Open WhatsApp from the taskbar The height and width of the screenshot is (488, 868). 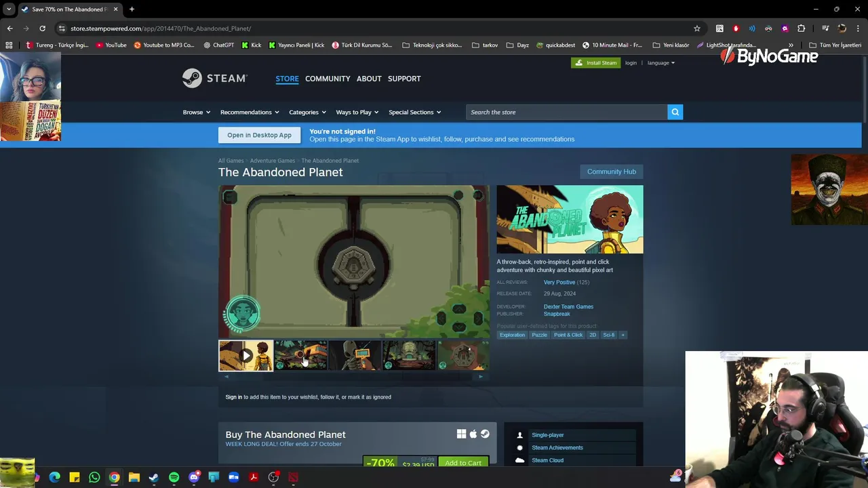pos(94,477)
